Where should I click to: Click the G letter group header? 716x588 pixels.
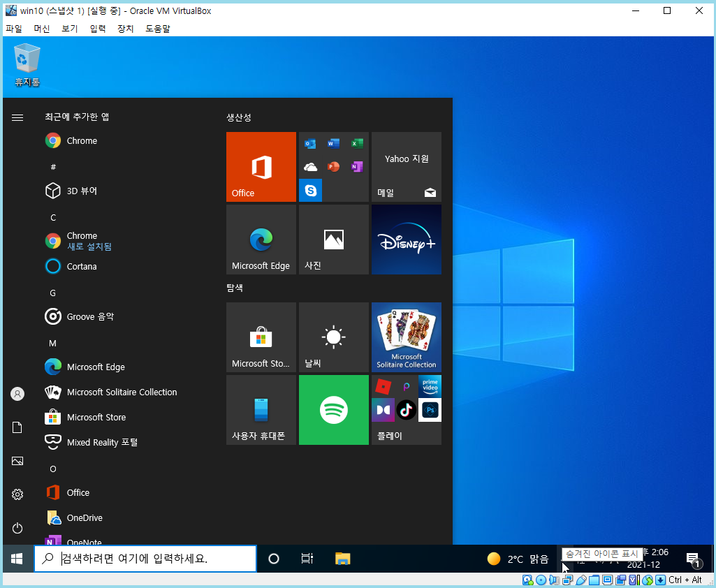[53, 293]
